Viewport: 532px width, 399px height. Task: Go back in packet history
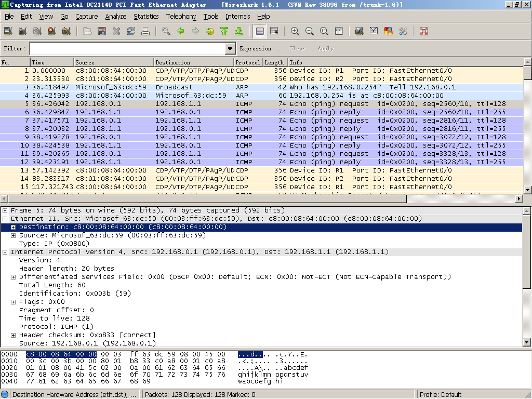pyautogui.click(x=181, y=31)
